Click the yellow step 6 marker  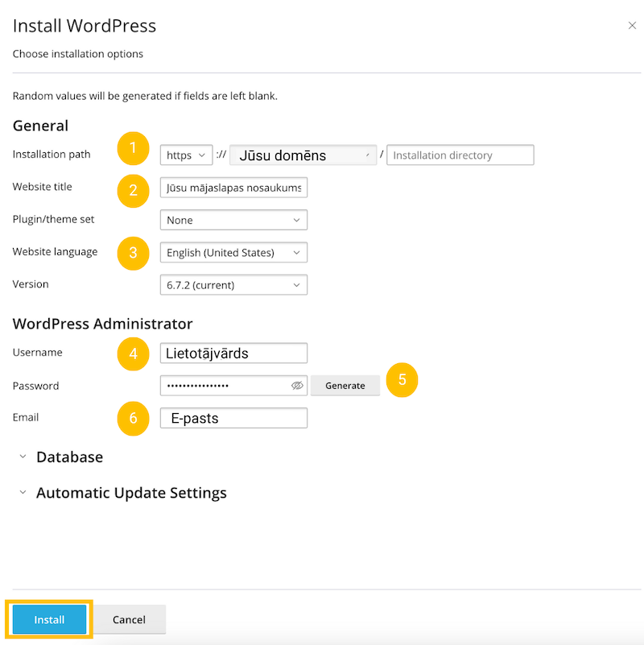point(134,418)
